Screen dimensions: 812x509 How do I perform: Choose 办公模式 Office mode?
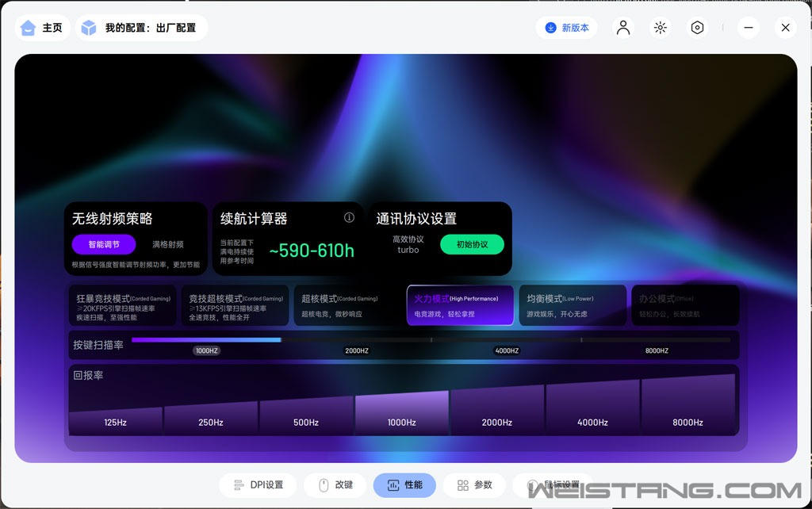pyautogui.click(x=686, y=305)
